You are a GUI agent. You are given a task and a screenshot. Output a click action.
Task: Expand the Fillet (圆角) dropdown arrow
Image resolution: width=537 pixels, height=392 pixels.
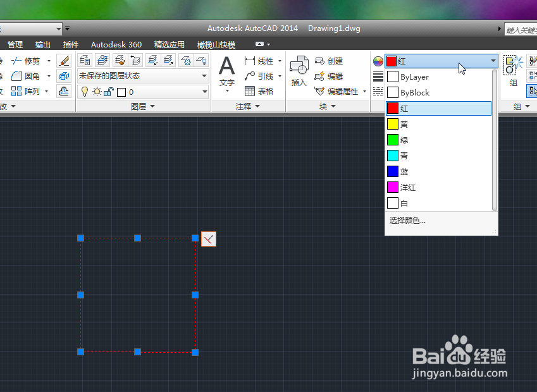[49, 76]
